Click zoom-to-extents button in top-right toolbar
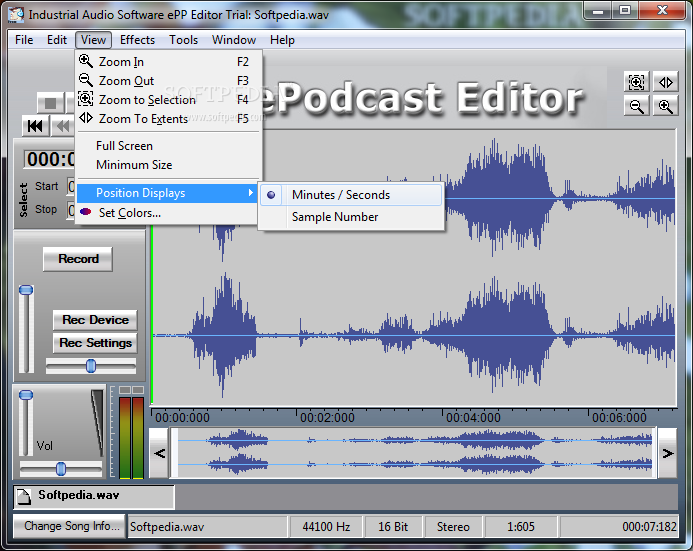Image resolution: width=693 pixels, height=551 pixels. coord(666,82)
